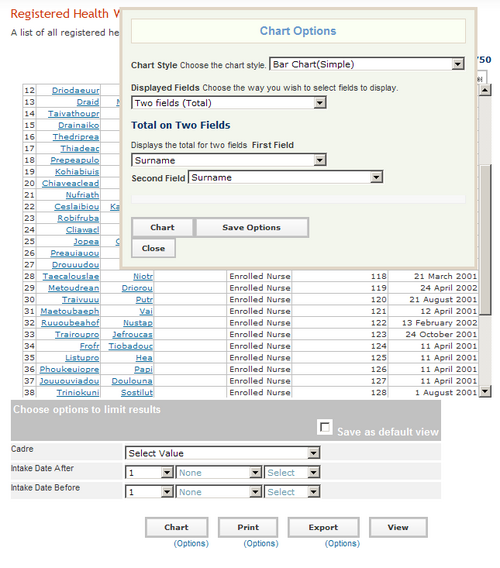This screenshot has height=568, width=500.
Task: Open Intake Date Before month dropdown
Action: point(218,492)
